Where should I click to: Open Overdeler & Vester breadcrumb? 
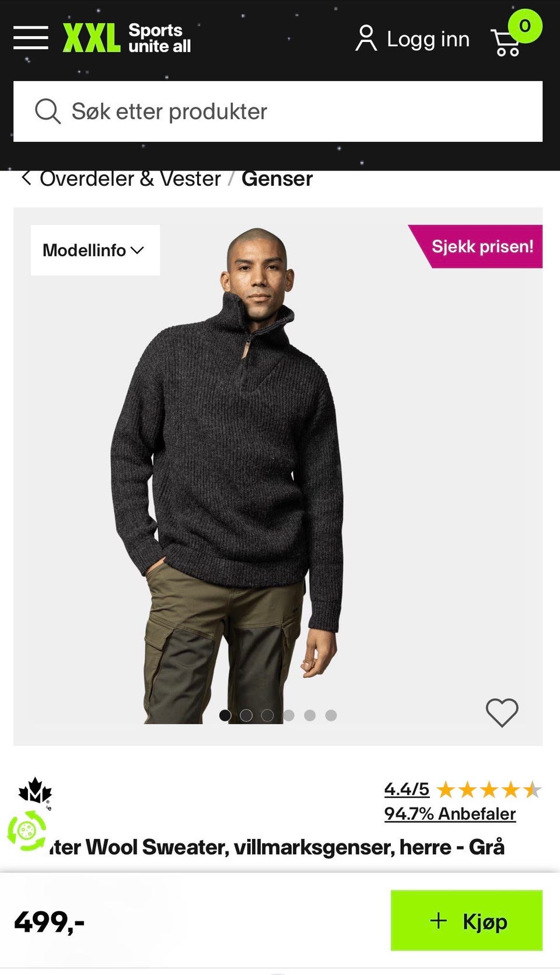(x=130, y=179)
